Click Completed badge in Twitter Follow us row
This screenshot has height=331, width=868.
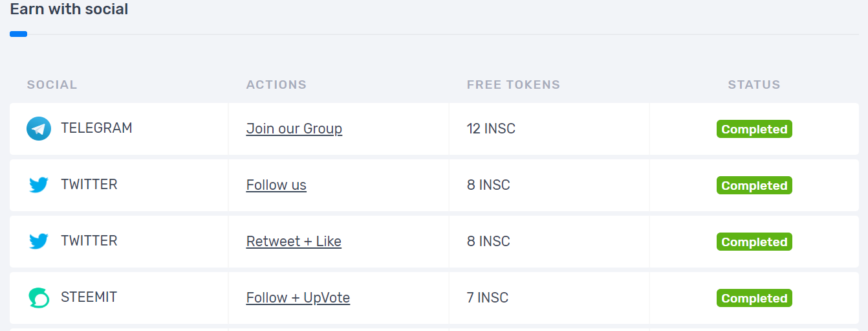pos(754,185)
